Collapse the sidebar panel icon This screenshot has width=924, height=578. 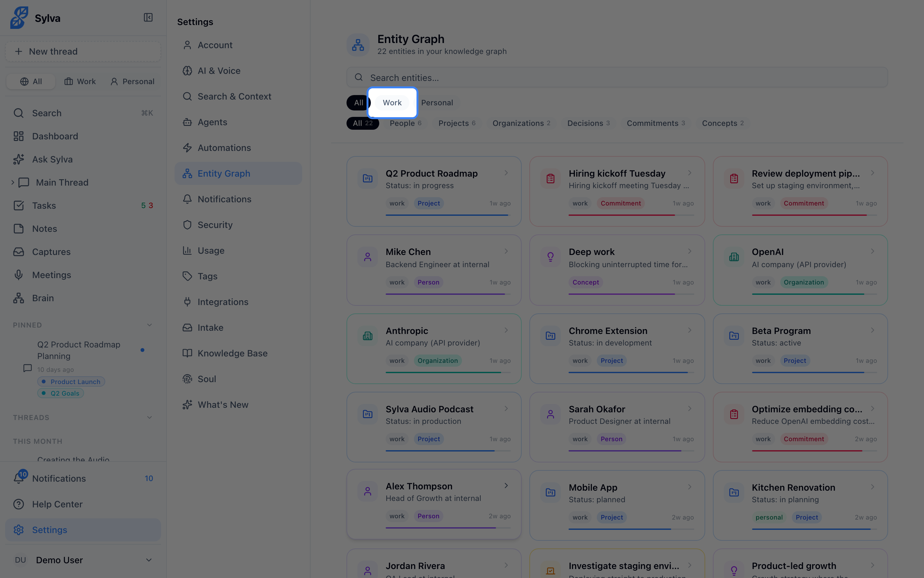tap(148, 18)
